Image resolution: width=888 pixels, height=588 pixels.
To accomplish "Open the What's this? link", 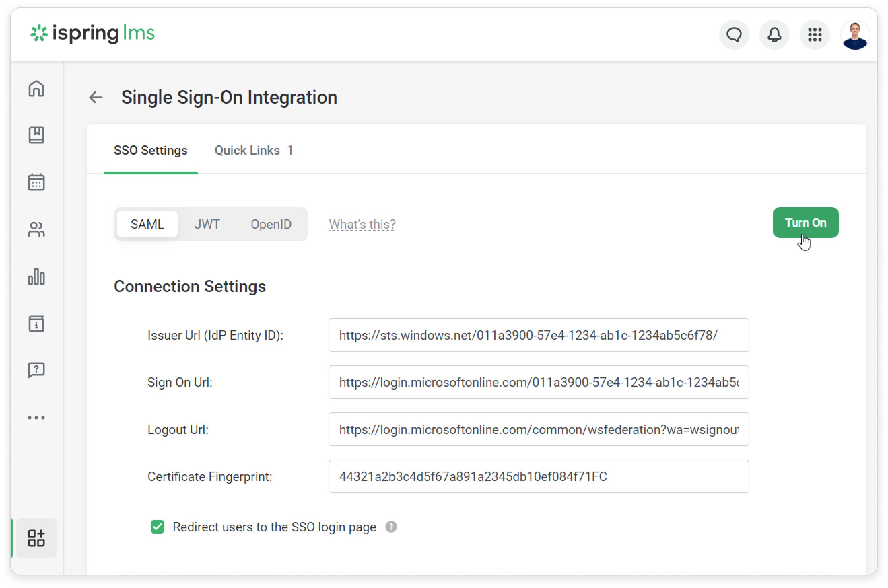I will [x=362, y=224].
